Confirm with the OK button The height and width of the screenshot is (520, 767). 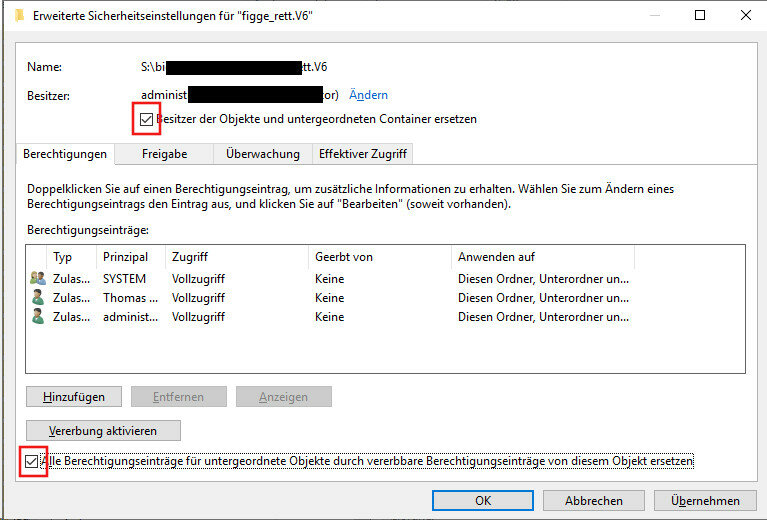click(x=483, y=501)
